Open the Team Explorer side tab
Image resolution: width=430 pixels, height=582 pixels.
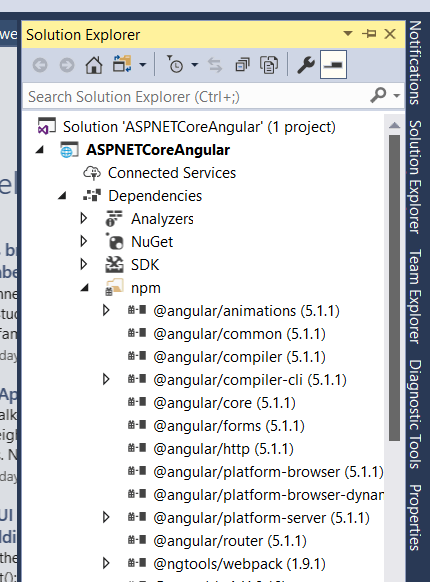point(416,297)
